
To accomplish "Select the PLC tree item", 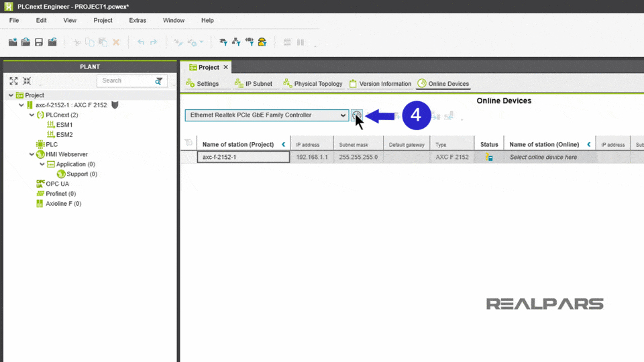I will 47,145.
